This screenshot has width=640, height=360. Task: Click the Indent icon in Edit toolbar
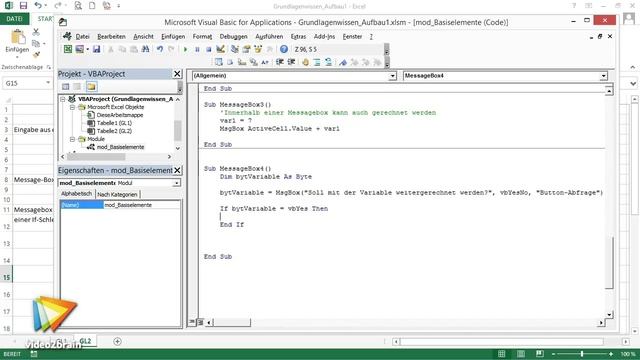280,62
